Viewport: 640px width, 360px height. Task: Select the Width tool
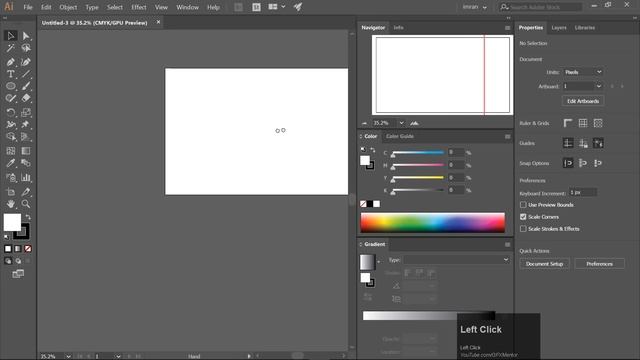click(x=11, y=124)
